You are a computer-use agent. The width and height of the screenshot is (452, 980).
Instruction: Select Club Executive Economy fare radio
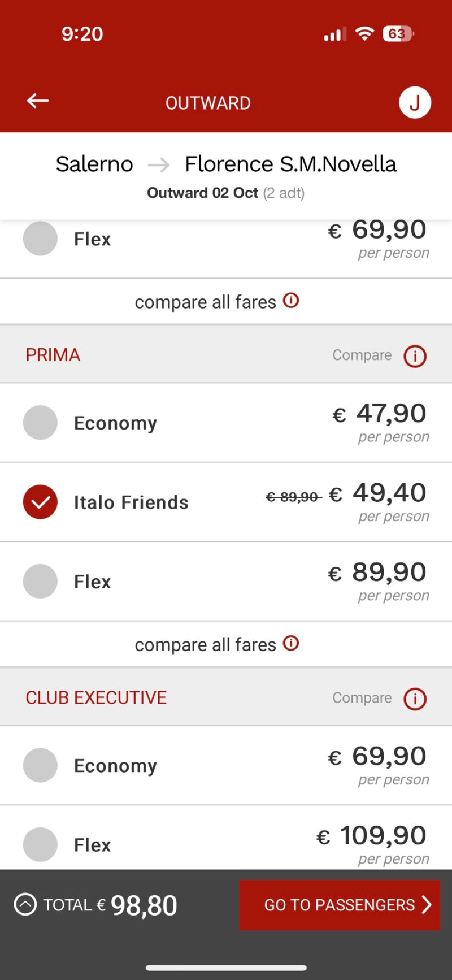tap(40, 765)
